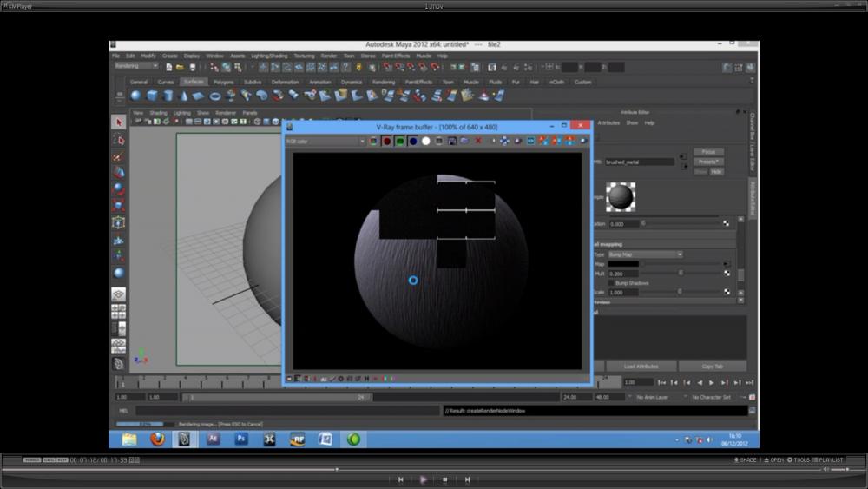Image resolution: width=868 pixels, height=489 pixels.
Task: Open the No Character Set dropdown
Action: [x=714, y=397]
